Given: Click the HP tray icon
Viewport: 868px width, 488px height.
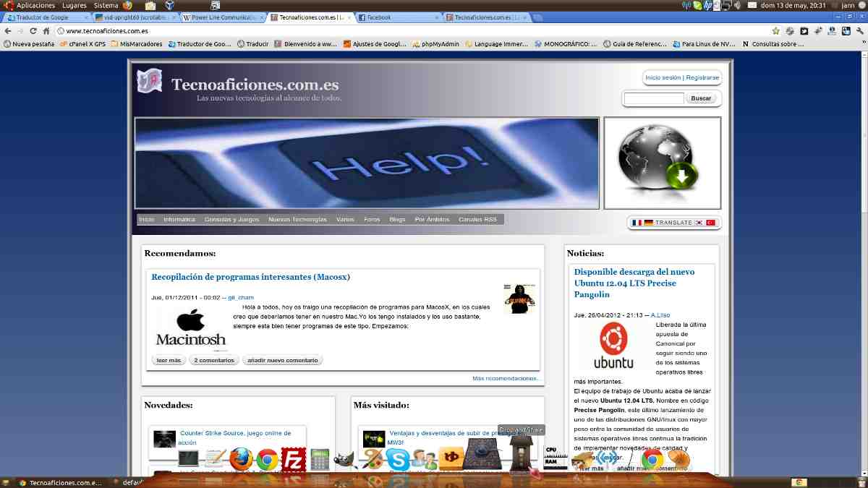Looking at the screenshot, I should pos(707,5).
